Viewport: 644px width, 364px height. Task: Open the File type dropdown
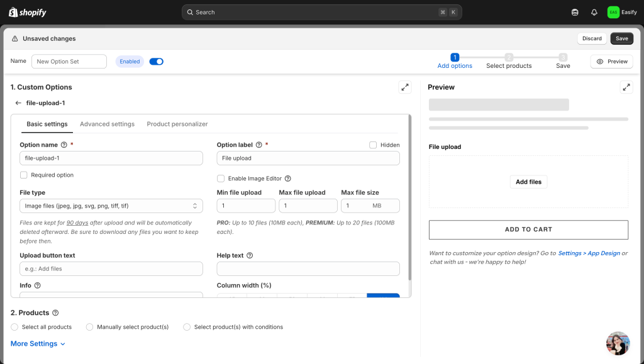pyautogui.click(x=111, y=206)
